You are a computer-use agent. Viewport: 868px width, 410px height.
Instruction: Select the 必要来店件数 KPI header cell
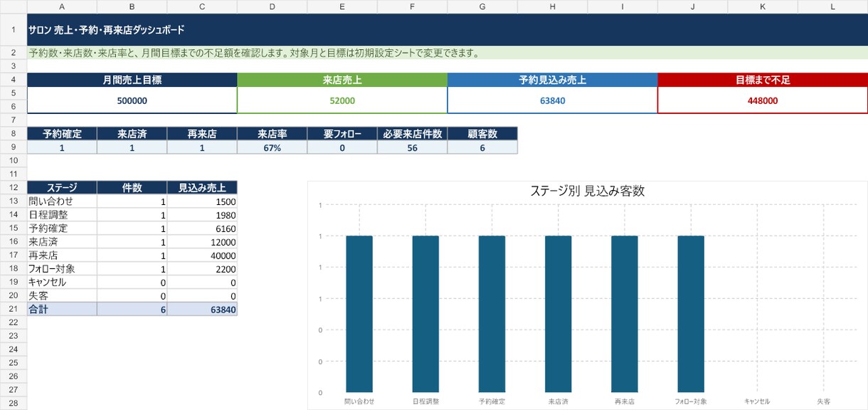(x=413, y=134)
